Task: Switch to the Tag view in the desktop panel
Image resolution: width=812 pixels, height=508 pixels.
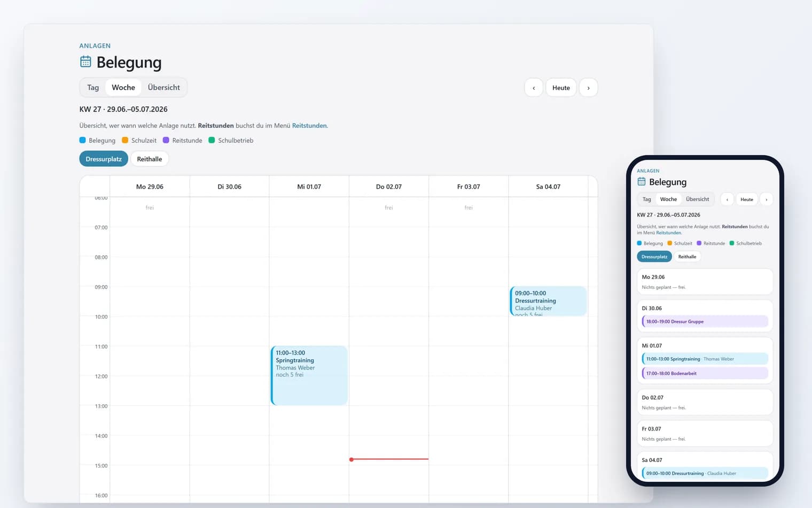Action: [93, 87]
